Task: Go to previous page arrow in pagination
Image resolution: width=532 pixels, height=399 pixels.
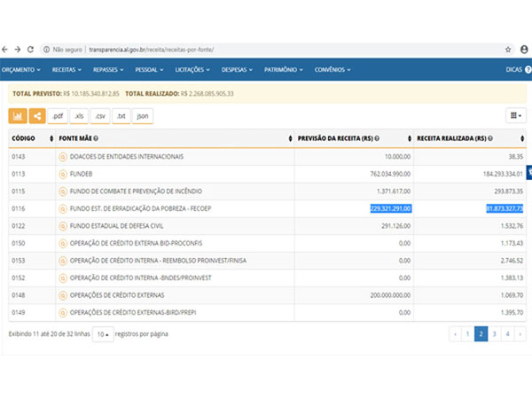Action: [455, 334]
